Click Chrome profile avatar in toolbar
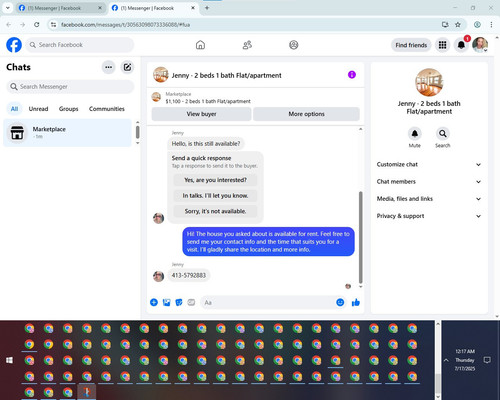This screenshot has width=500, height=400. [x=477, y=24]
